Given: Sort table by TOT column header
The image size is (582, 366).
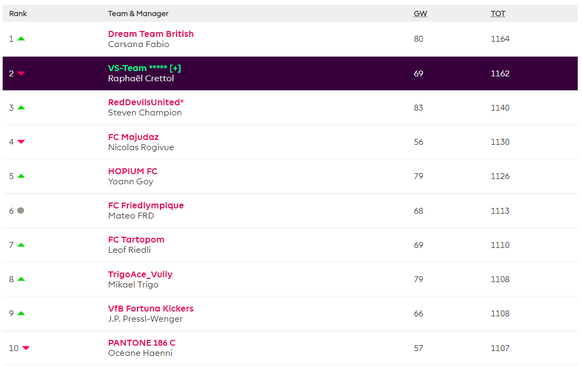Looking at the screenshot, I should [x=498, y=14].
